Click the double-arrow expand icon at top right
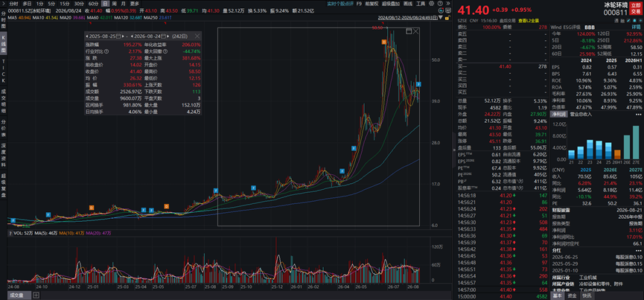The width and height of the screenshot is (644, 300). [448, 3]
